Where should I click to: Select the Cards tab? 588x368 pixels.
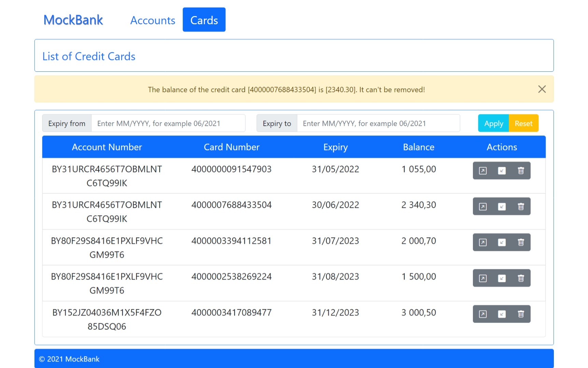tap(204, 20)
